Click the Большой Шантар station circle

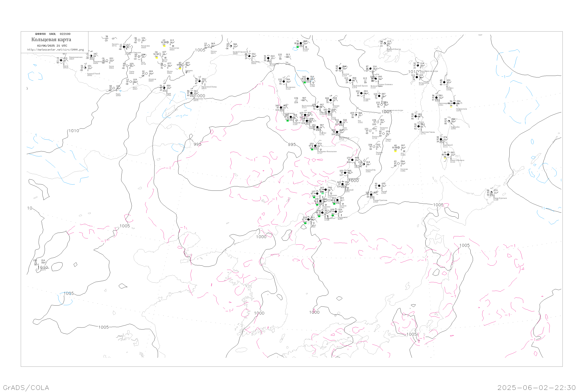pyautogui.click(x=385, y=44)
